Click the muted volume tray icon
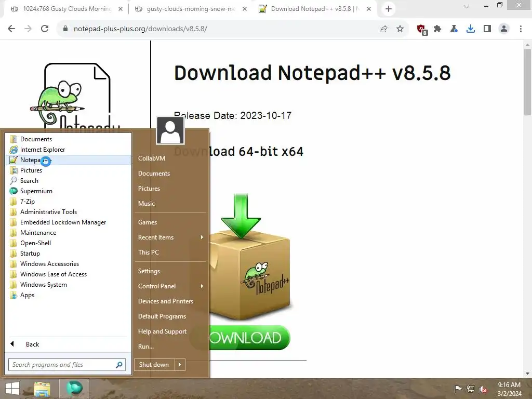This screenshot has width=532, height=399. [x=483, y=389]
